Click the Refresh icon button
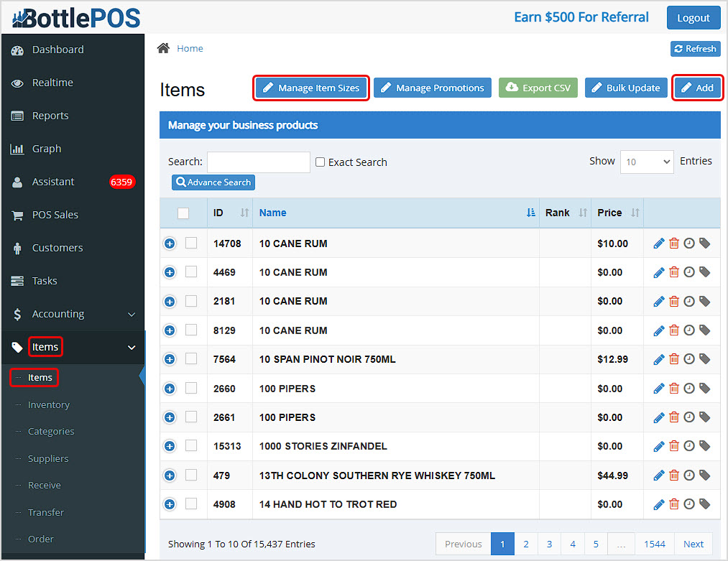 coord(694,48)
